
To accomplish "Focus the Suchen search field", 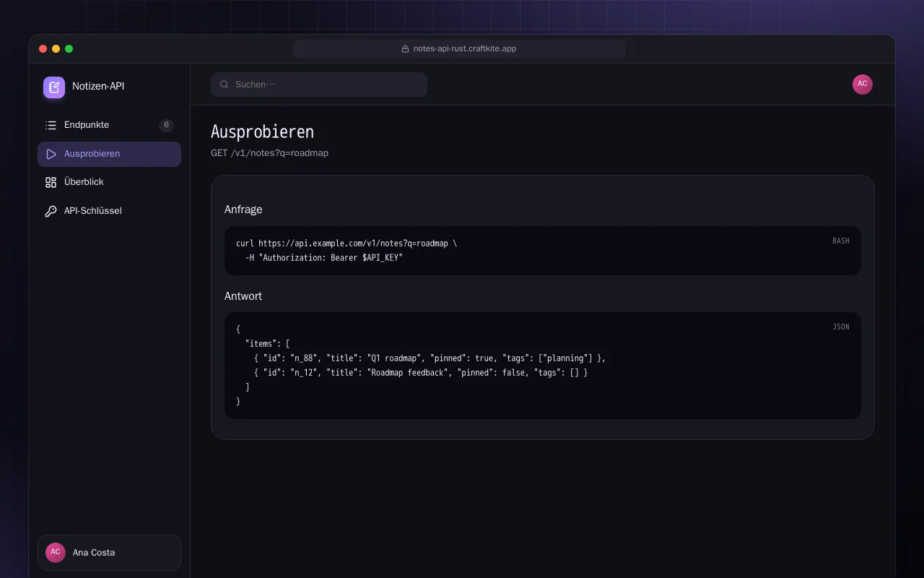I will pos(319,85).
